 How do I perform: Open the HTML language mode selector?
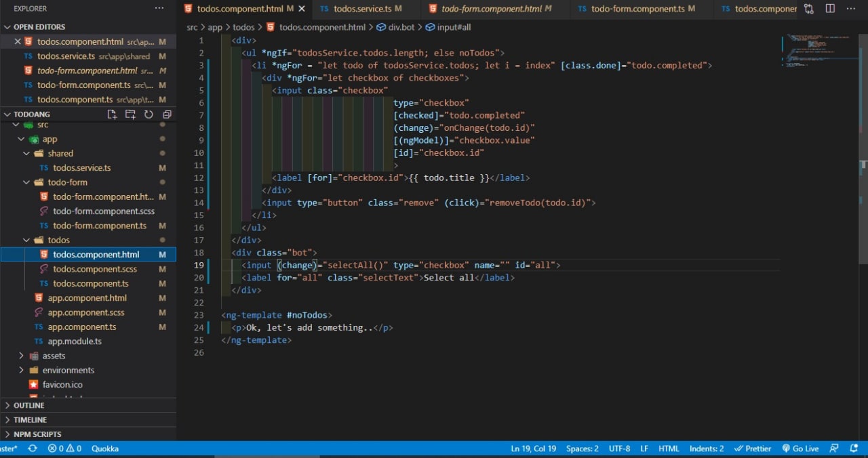[x=669, y=449]
